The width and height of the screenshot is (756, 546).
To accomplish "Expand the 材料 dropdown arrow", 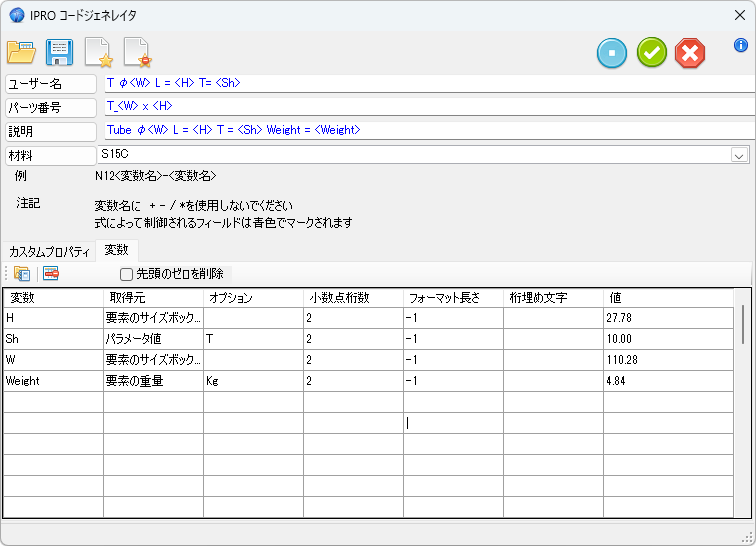I will (x=739, y=155).
